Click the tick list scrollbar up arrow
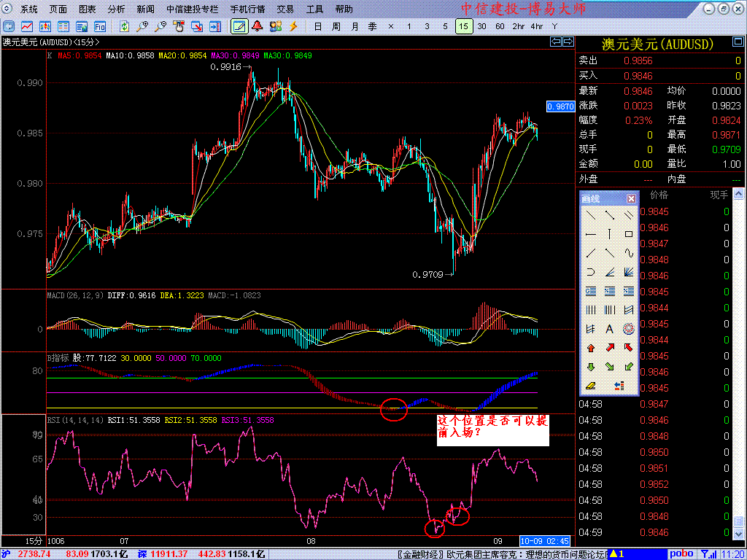Viewport: 747px width, 560px height. coord(738,194)
